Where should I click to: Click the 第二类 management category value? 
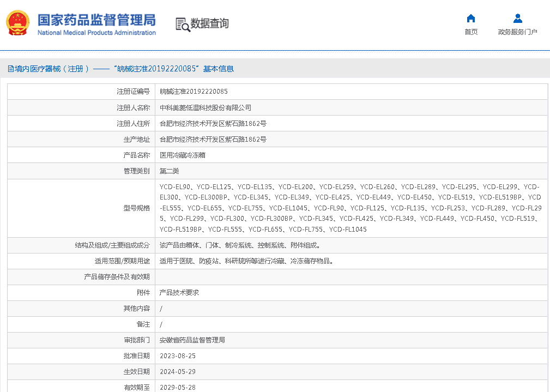[169, 171]
